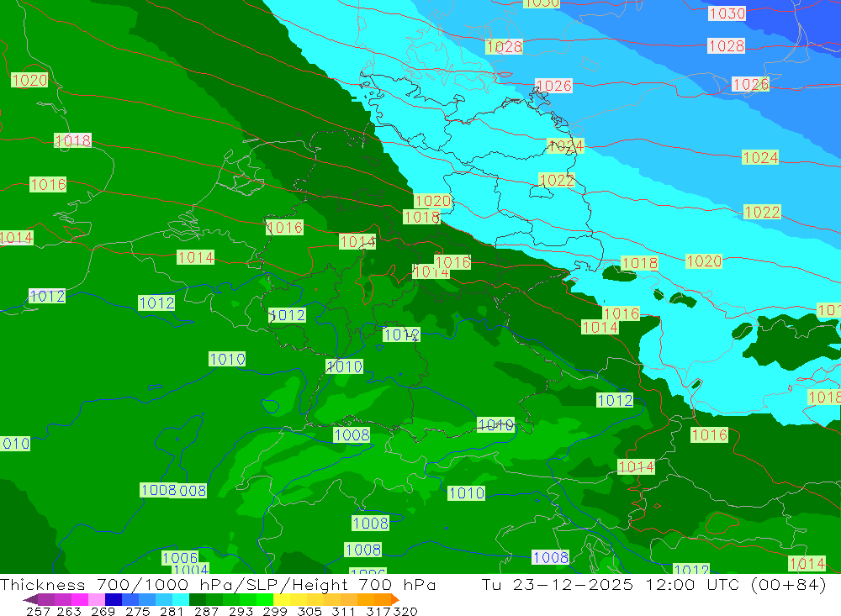Pick the navy blue swatch in the color scale
Viewport: 841px width, 616px height.
(x=114, y=599)
